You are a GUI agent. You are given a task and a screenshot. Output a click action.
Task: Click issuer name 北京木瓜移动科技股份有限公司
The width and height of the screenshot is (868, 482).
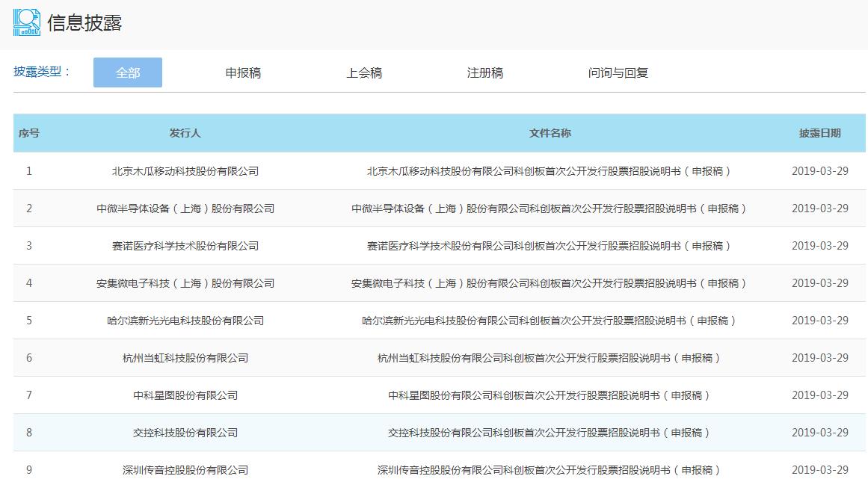185,171
